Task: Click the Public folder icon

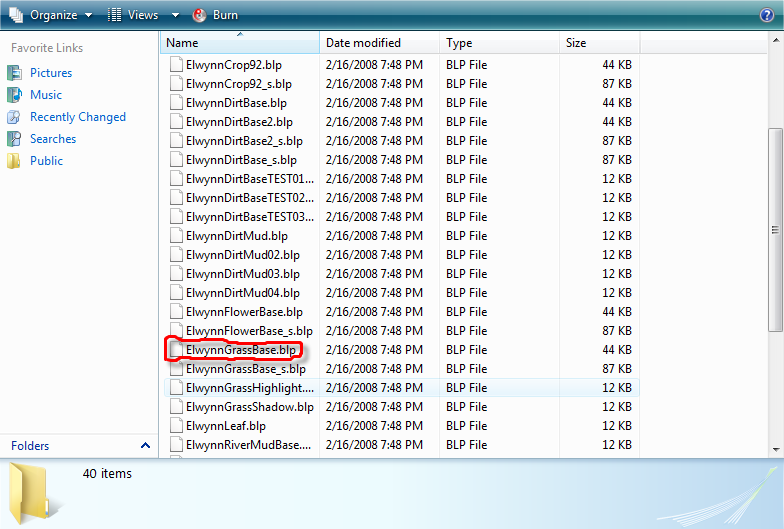Action: click(x=14, y=161)
